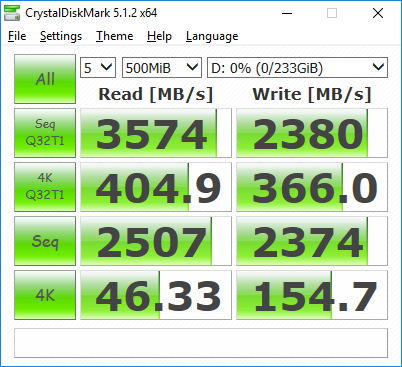The height and width of the screenshot is (367, 402).
Task: Open the 500MiB test size dropdown
Action: (x=162, y=68)
